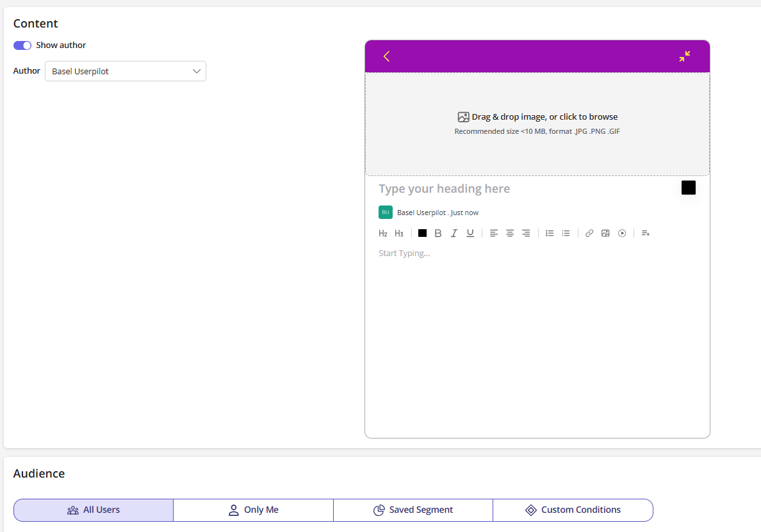Click the 'Audience' section heading
Image resolution: width=761 pixels, height=532 pixels.
click(x=39, y=473)
